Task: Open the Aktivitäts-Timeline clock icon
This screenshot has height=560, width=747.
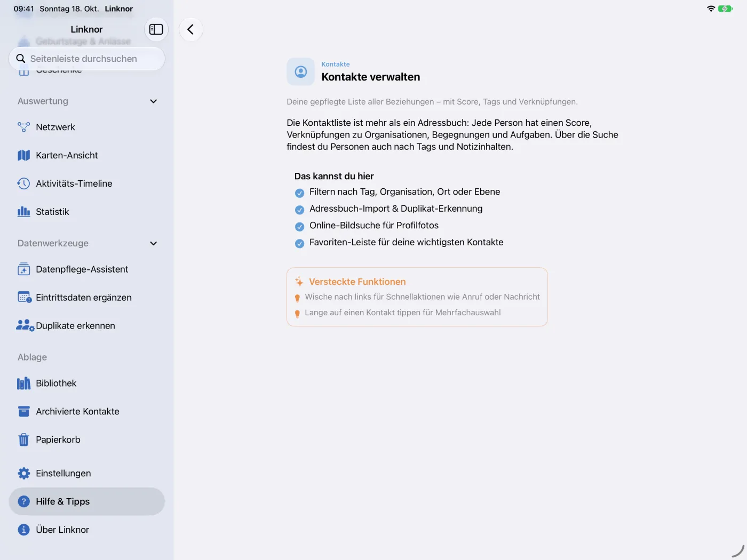Action: pos(23,183)
